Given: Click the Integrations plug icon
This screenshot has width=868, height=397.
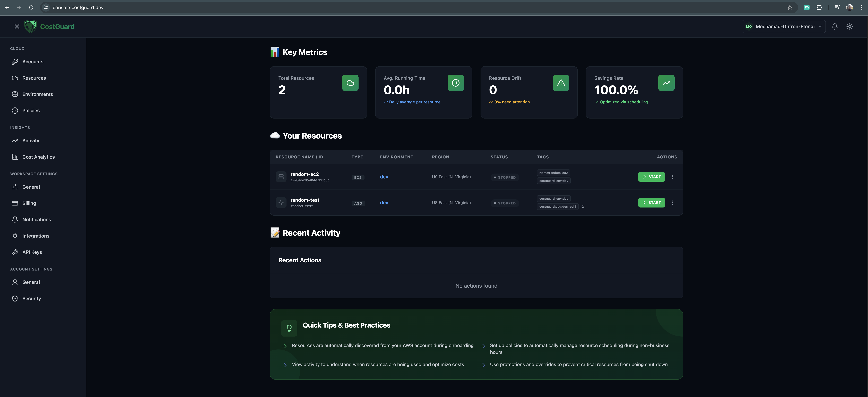Looking at the screenshot, I should coord(15,236).
